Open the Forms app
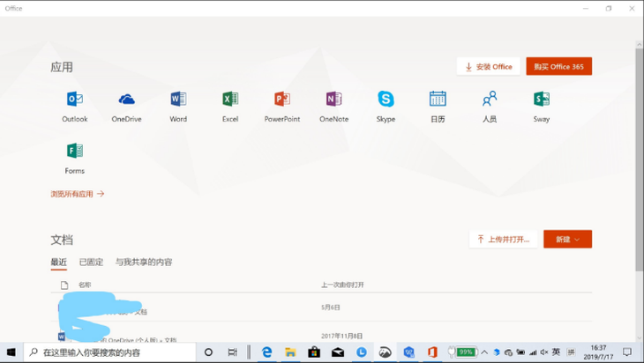 (x=75, y=152)
